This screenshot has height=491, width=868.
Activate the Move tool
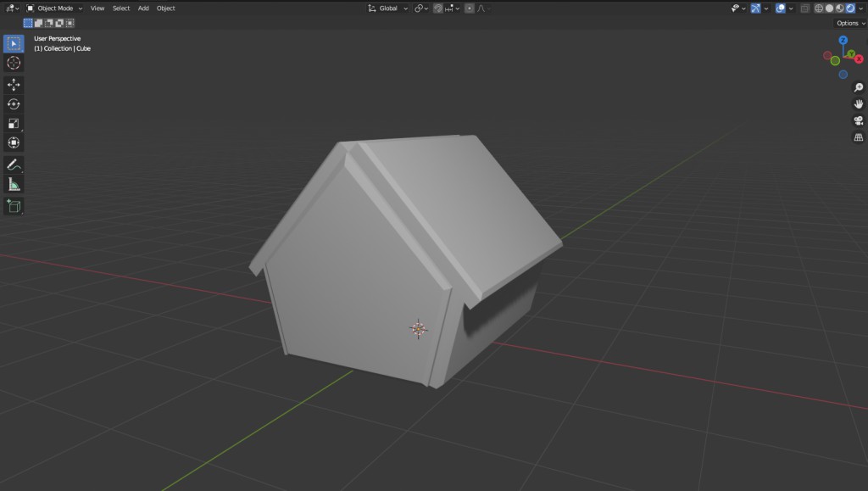pyautogui.click(x=14, y=85)
